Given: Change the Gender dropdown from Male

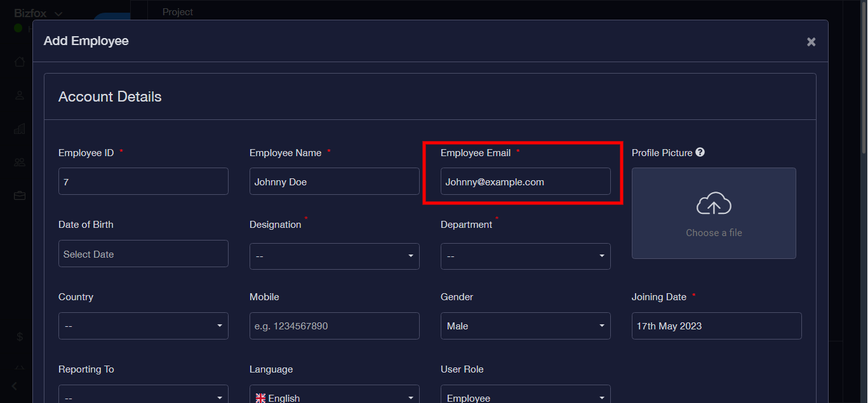Looking at the screenshot, I should coord(525,326).
